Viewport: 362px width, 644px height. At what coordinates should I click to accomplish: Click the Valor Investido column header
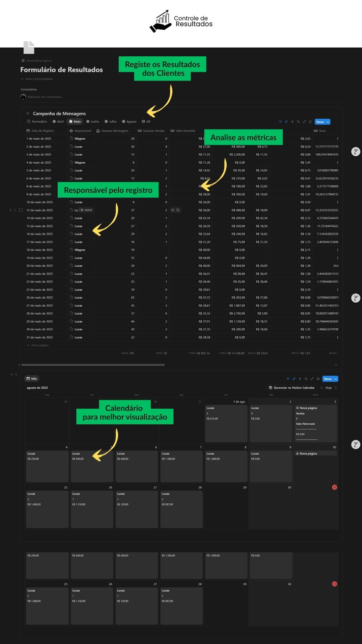click(183, 131)
